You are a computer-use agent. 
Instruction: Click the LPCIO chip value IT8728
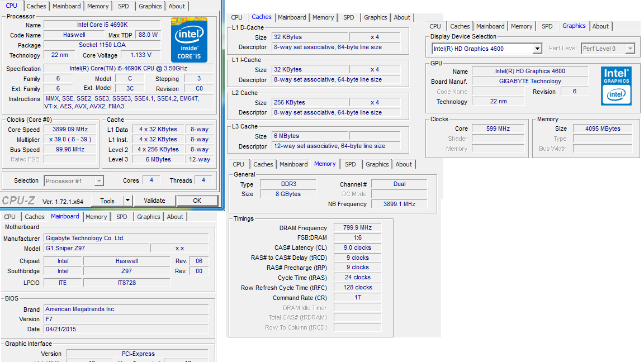tap(126, 283)
